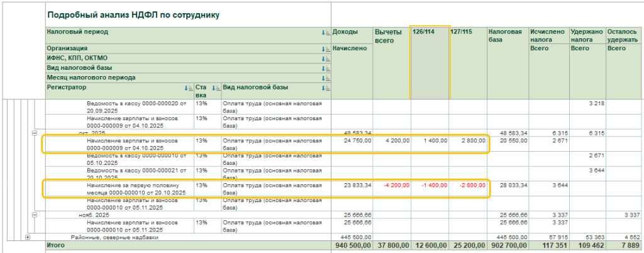Expand Районные, северные надбавки group
Image resolution: width=644 pixels, height=253 pixels.
coord(27,237)
